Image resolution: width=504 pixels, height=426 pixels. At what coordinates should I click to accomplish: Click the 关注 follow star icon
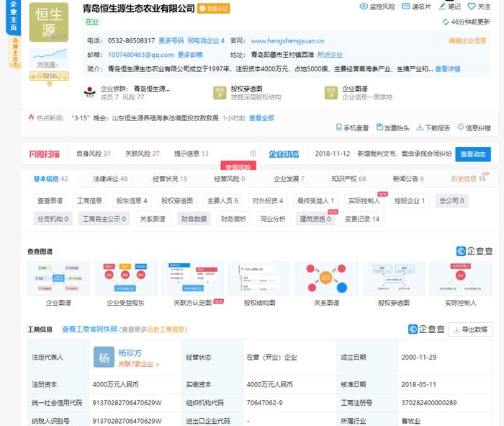pos(471,6)
